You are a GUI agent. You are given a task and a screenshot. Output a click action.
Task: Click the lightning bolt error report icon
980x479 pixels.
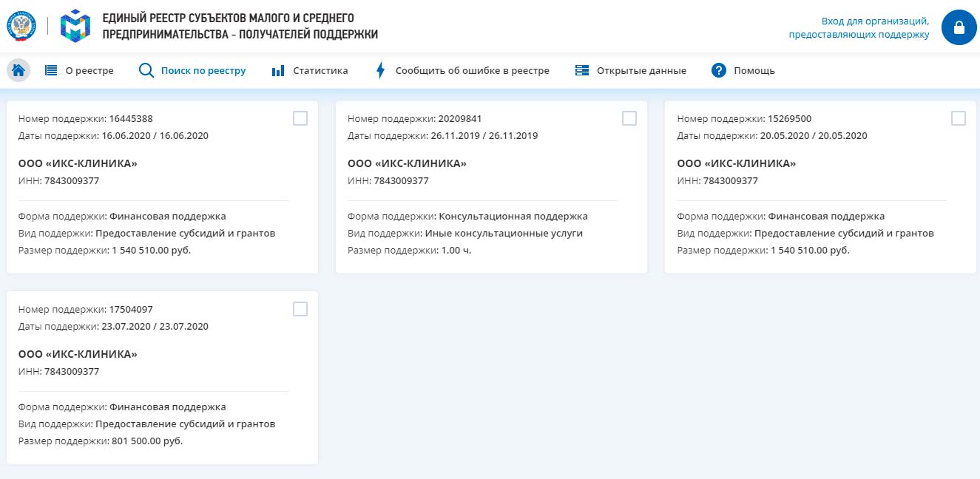[x=381, y=71]
